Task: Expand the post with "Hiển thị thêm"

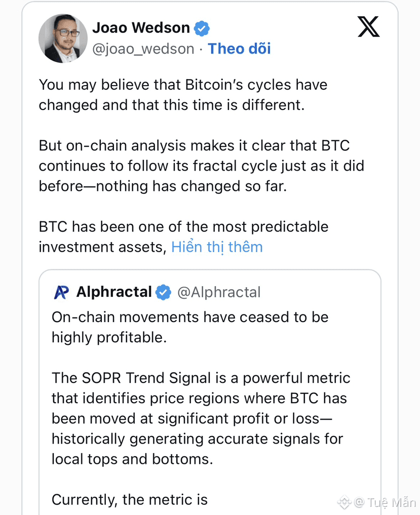Action: pyautogui.click(x=217, y=247)
